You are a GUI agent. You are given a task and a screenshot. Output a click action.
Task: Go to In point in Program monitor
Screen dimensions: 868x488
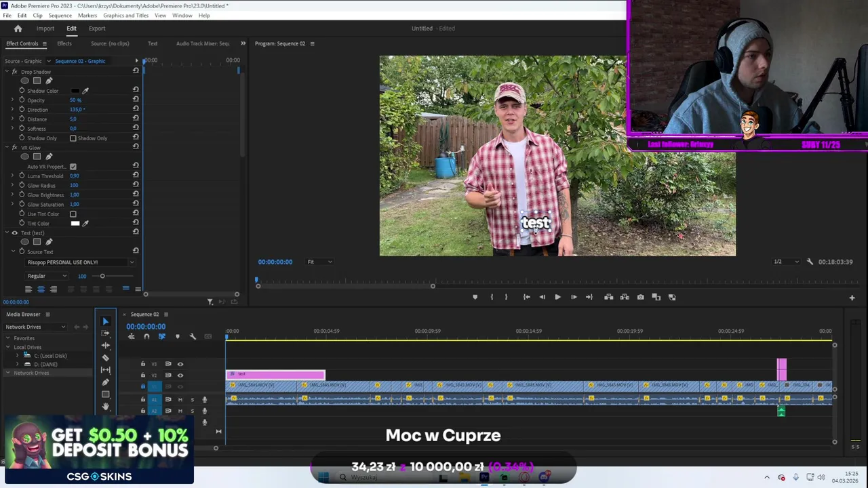[x=526, y=297]
